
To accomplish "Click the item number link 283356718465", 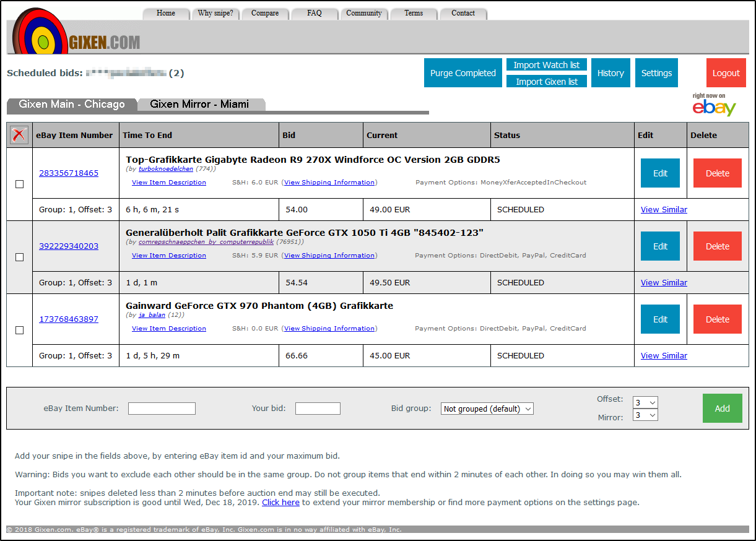I will pyautogui.click(x=69, y=173).
